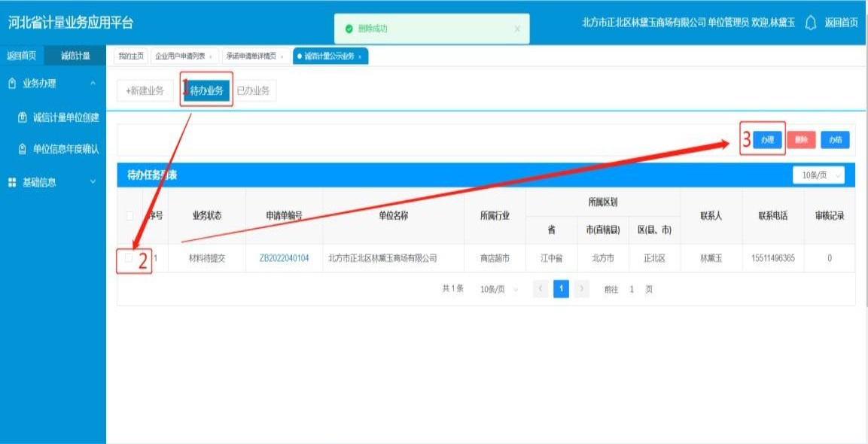Check the row checkbox for ZB2022040104

pos(129,258)
